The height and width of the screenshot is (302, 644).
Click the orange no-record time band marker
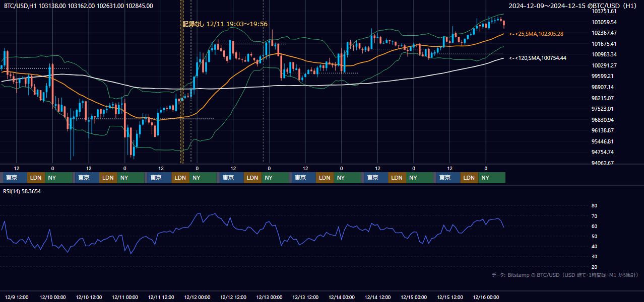(x=182, y=82)
